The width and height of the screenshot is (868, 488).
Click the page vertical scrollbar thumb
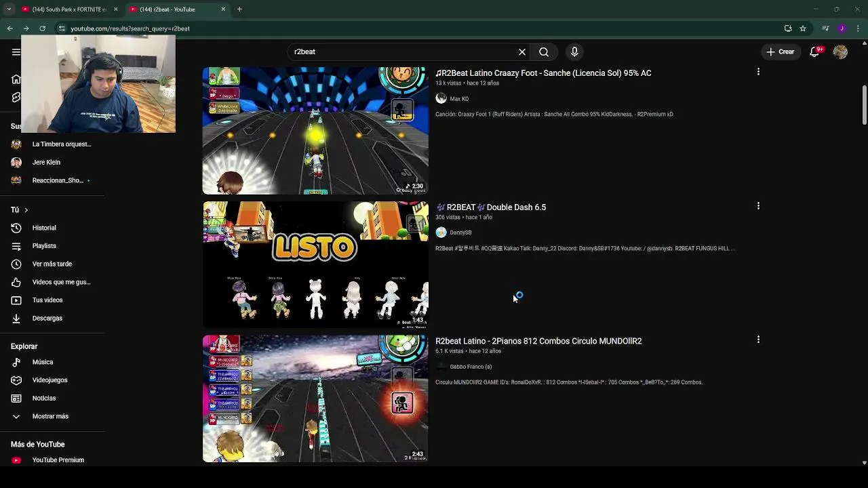pos(864,105)
